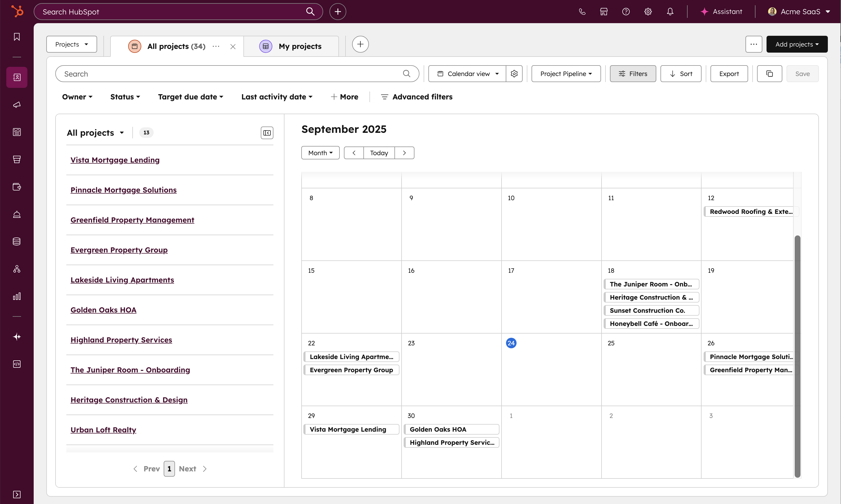Image resolution: width=841 pixels, height=504 pixels.
Task: Open the Status filter dropdown
Action: [125, 97]
